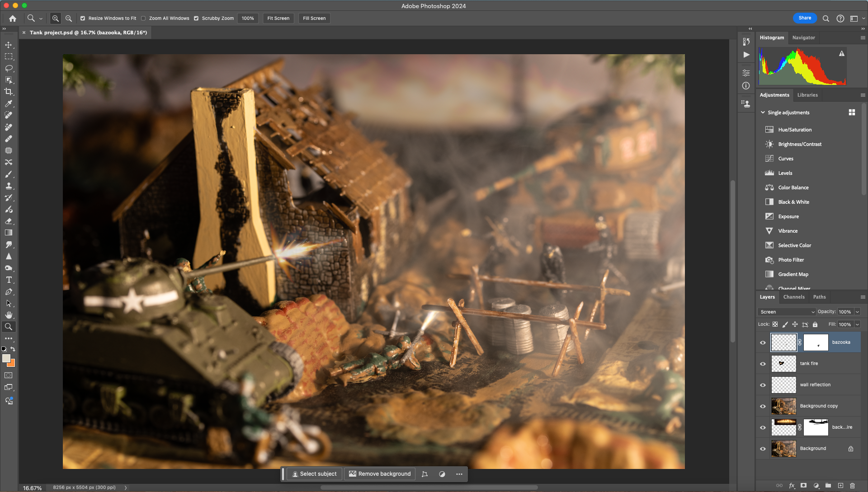
Task: Hide the wall reflection layer
Action: coord(763,385)
